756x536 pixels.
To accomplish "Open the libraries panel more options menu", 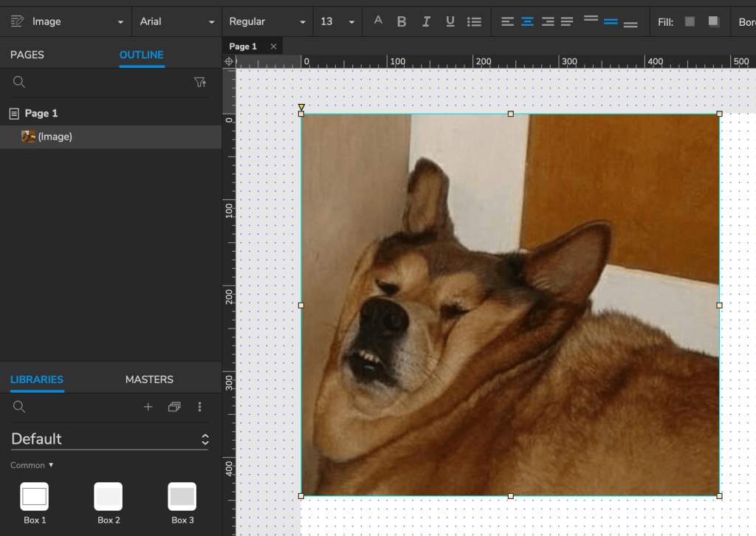I will 199,407.
